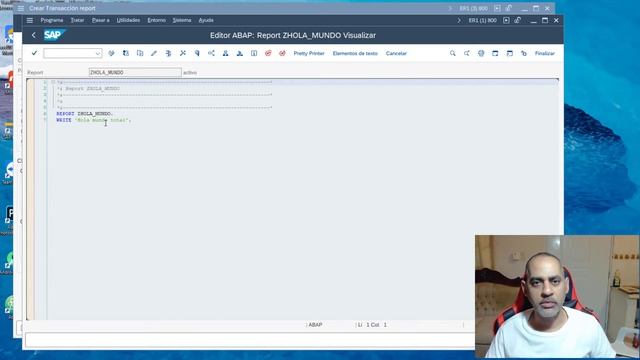The width and height of the screenshot is (640, 360).
Task: Open the Ayuda menu
Action: [206, 20]
